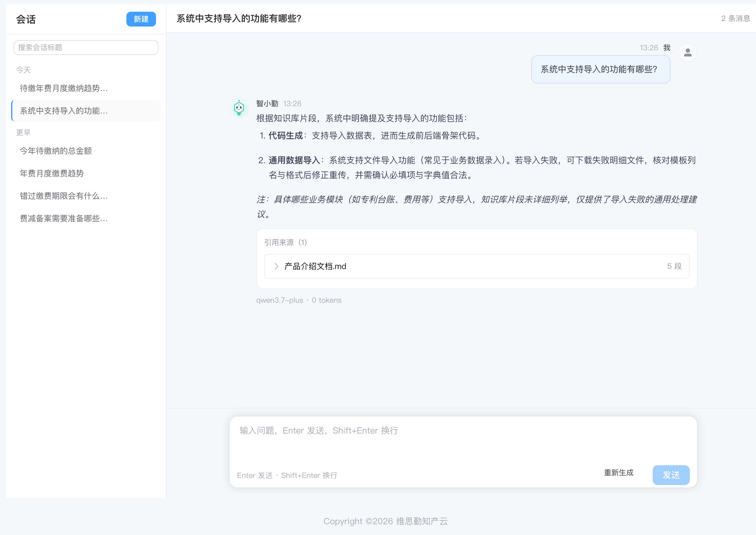Click the 智小勤 sender name

coord(267,103)
